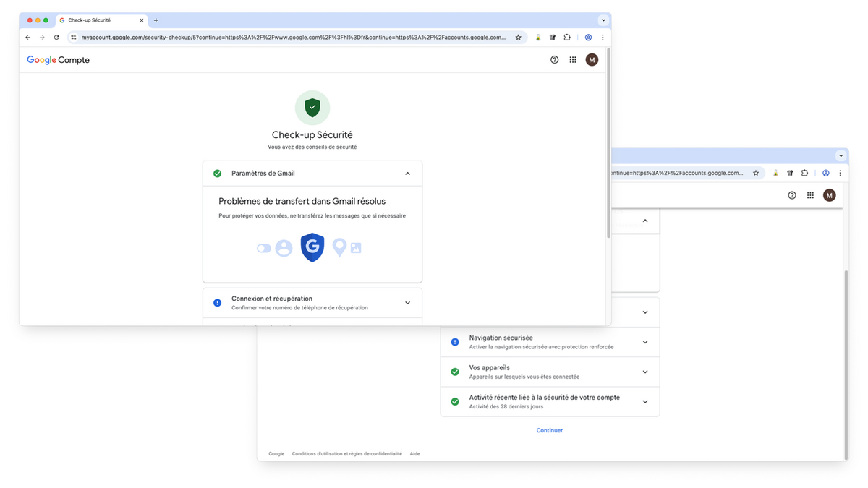Open Chrome profile icon in back window
Screen dimensions: 868x488
825,173
